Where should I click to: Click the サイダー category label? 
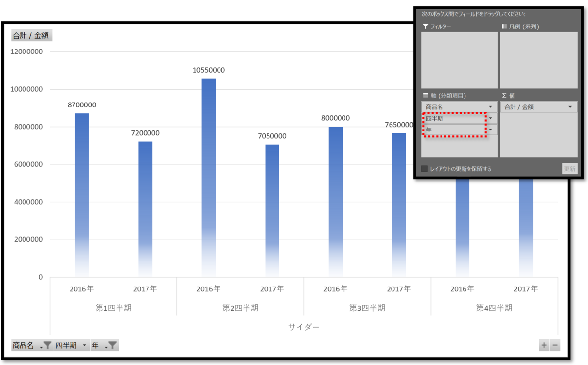coord(304,327)
